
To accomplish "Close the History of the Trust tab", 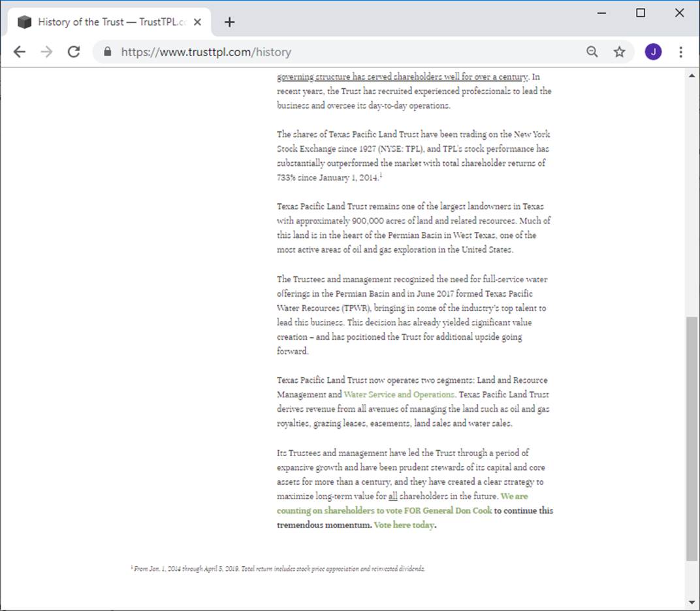I will (198, 22).
